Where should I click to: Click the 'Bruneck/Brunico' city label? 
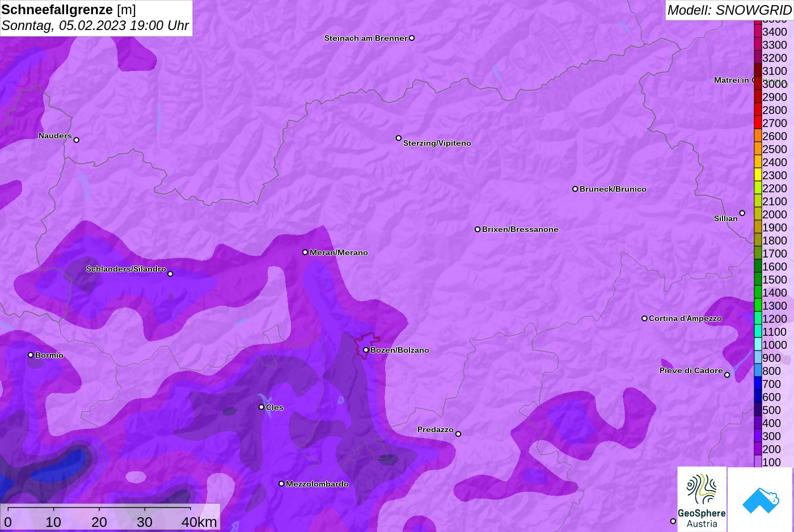(x=613, y=189)
